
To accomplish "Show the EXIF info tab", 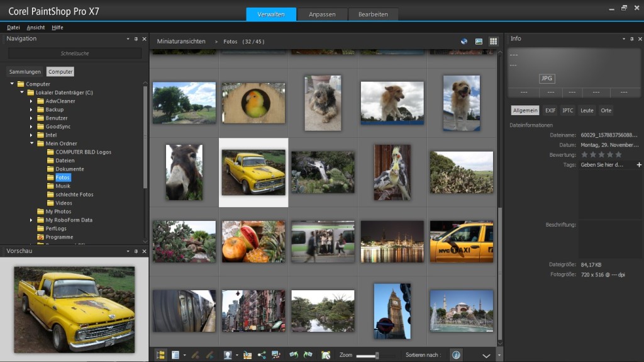I will click(550, 110).
